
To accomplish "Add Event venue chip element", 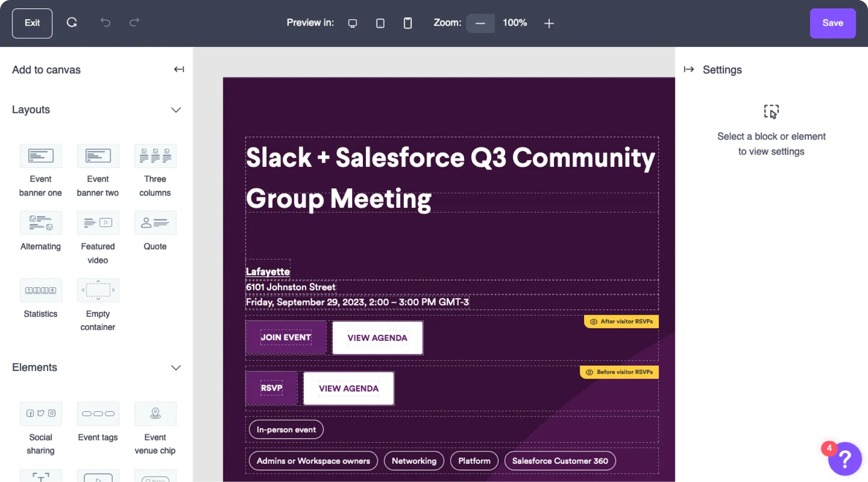I will click(x=155, y=429).
